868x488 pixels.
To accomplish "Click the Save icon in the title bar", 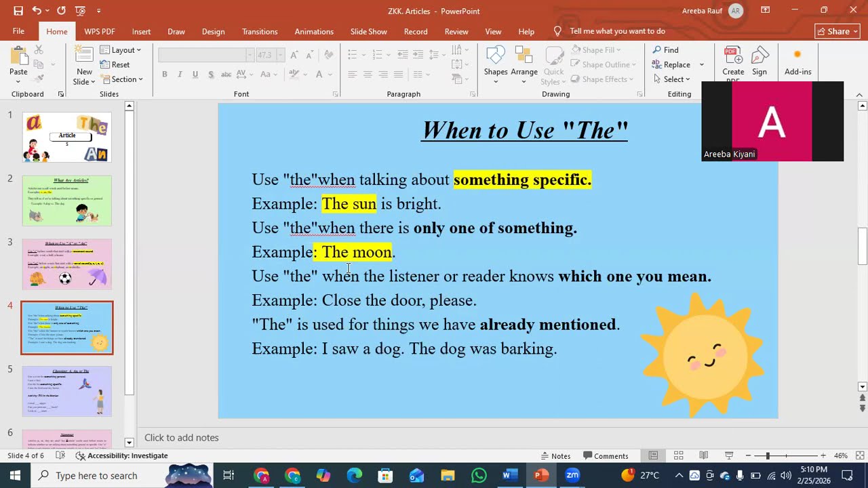I will (18, 11).
